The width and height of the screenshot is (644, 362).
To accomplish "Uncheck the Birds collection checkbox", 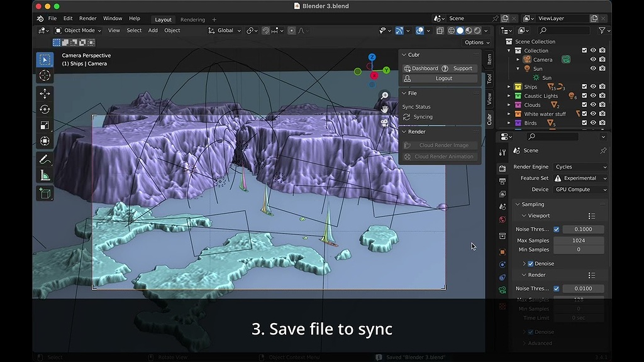I will [584, 123].
